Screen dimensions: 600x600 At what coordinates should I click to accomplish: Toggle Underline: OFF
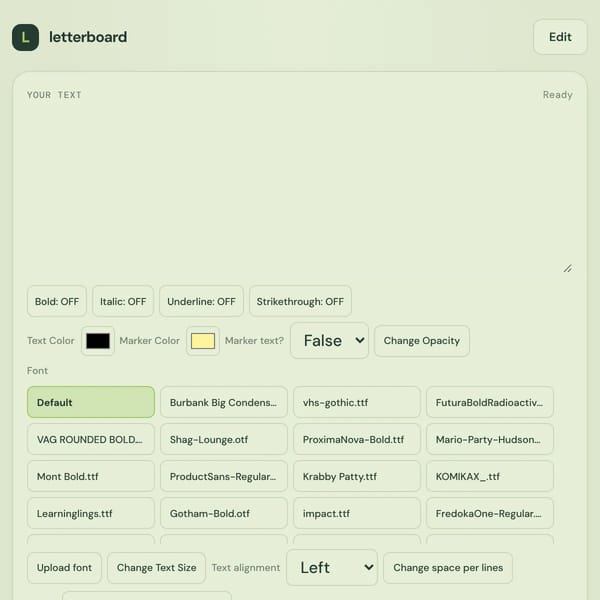(x=201, y=302)
